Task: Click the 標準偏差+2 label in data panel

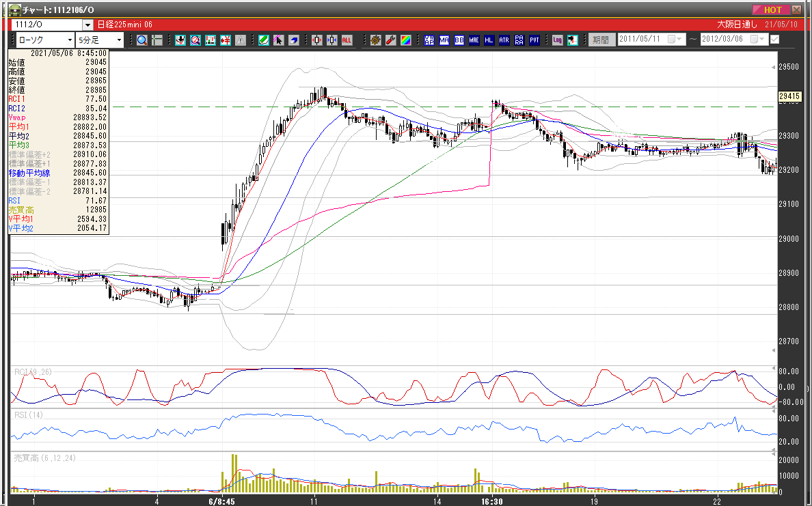Action: coord(29,155)
